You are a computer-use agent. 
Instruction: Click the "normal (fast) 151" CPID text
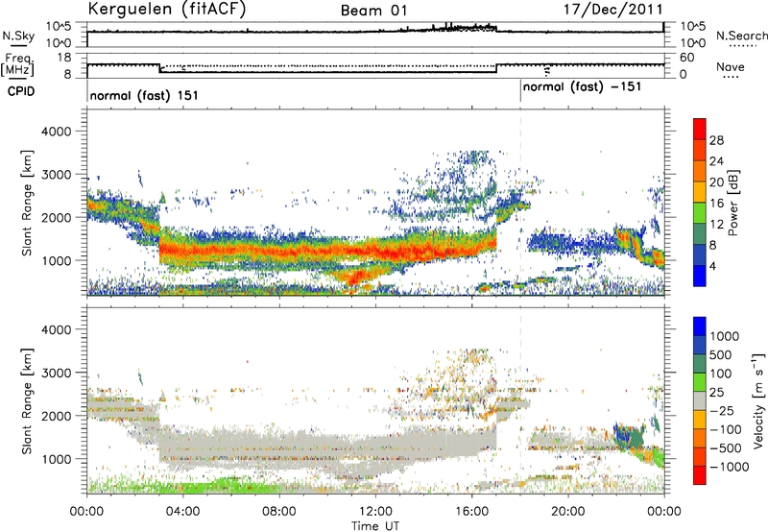pos(144,95)
